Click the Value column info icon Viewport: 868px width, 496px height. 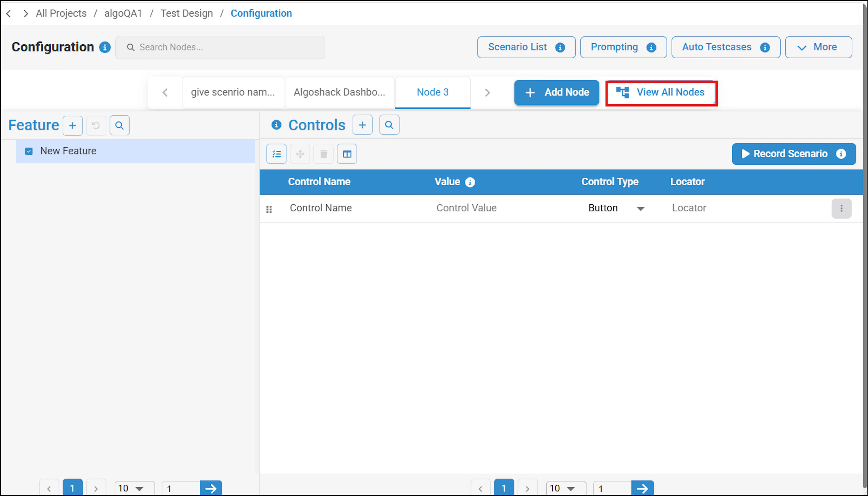tap(470, 182)
